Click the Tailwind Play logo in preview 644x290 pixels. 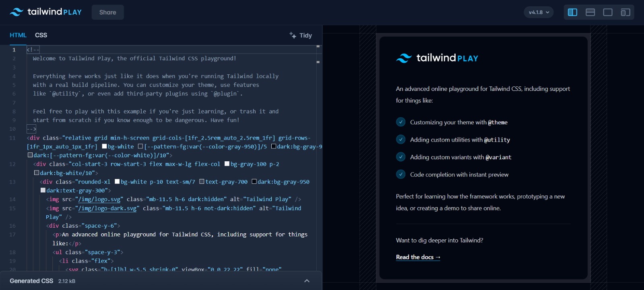[437, 58]
